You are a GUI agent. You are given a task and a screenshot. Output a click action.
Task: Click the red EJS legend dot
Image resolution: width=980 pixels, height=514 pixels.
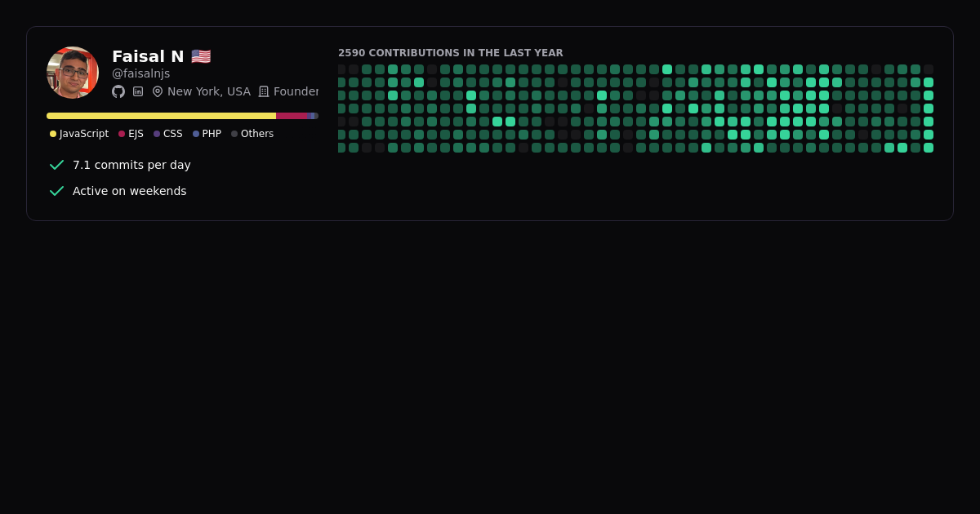pyautogui.click(x=122, y=134)
